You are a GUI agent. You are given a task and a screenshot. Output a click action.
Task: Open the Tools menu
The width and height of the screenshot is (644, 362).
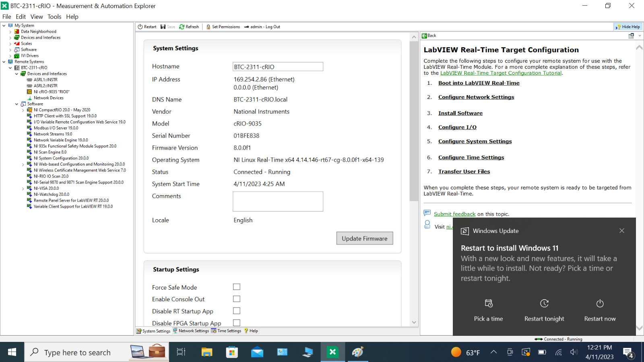coord(54,16)
